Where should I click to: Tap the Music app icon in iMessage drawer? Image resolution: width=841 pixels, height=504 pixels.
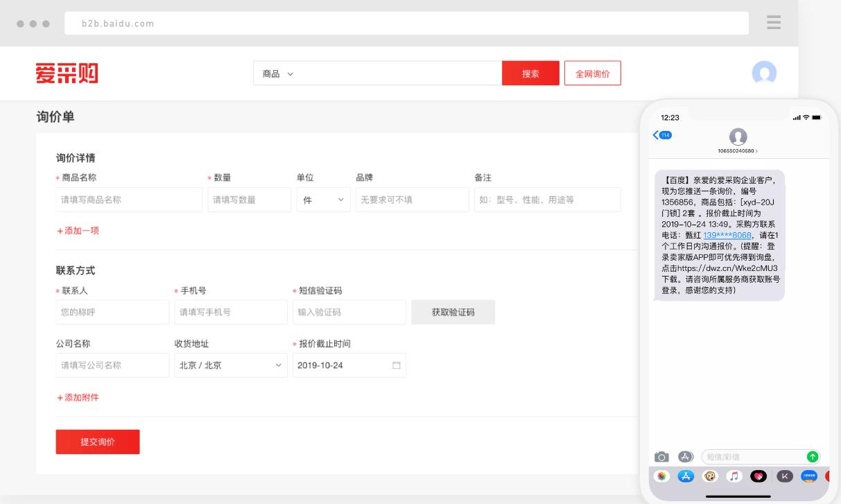[x=734, y=476]
